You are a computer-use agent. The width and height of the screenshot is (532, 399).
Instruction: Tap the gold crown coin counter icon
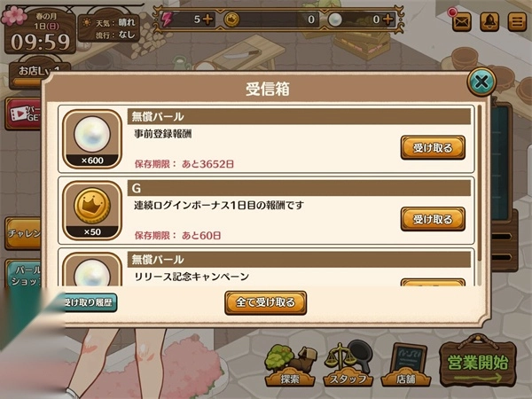[231, 20]
